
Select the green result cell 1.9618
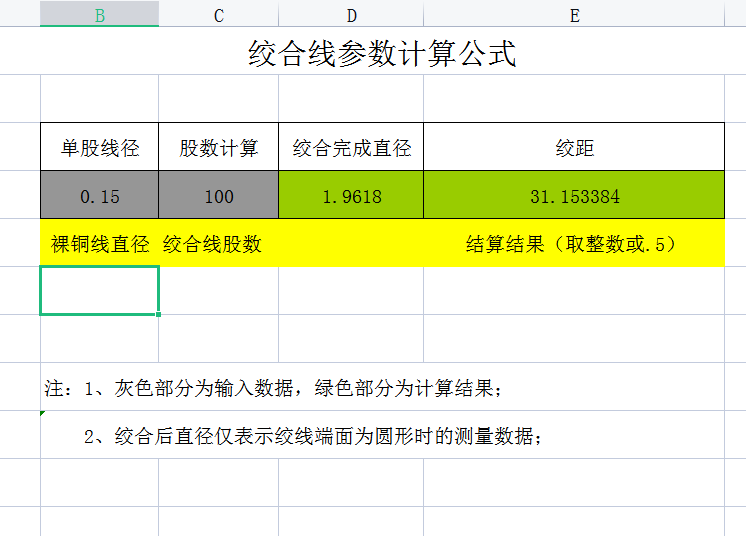tap(351, 196)
